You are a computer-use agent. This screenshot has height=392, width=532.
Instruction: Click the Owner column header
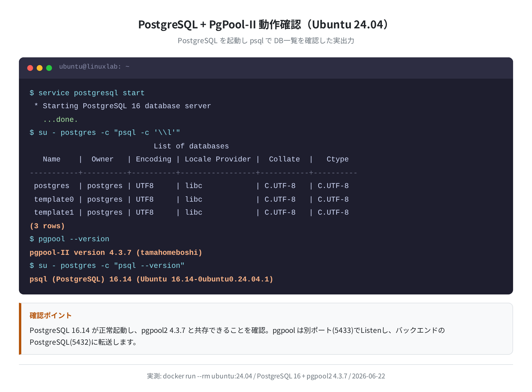pyautogui.click(x=103, y=159)
